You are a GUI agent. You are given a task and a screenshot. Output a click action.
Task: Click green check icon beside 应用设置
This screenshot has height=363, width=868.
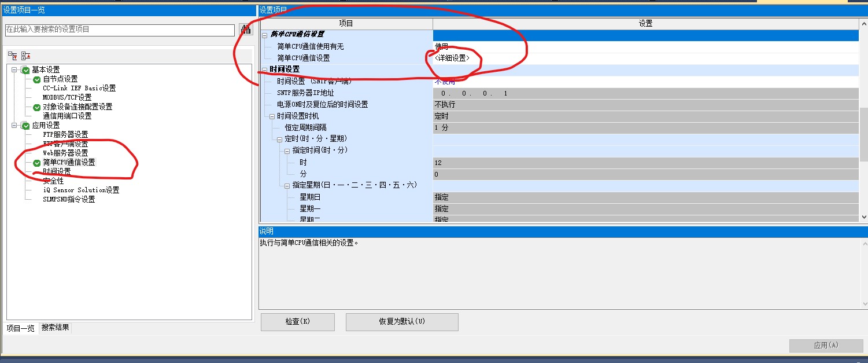point(25,126)
